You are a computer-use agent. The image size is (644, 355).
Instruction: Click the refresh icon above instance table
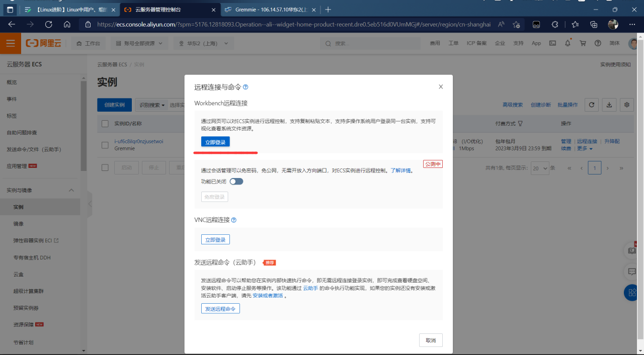592,105
